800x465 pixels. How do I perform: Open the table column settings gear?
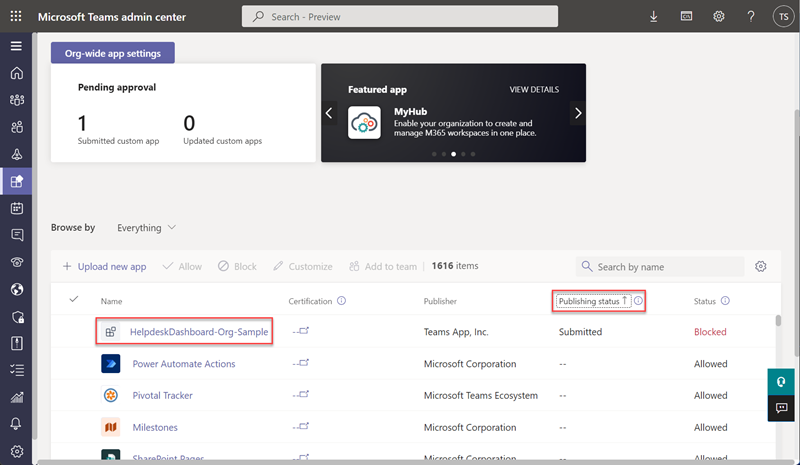click(x=761, y=266)
